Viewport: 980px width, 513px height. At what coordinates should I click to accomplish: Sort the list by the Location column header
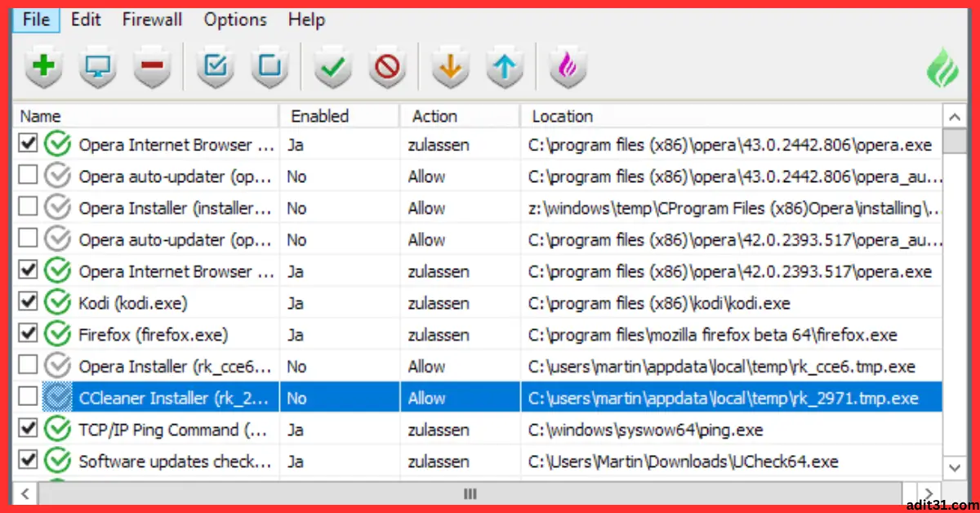point(732,116)
